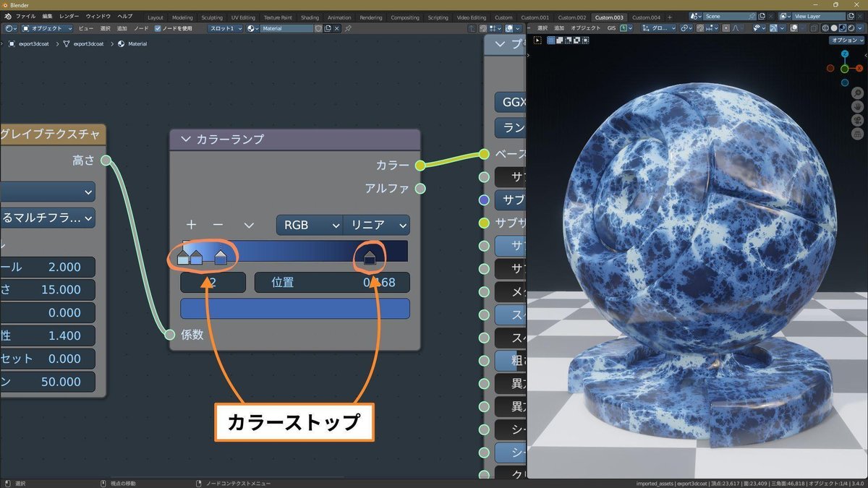Collapse the Principled BSDF node chevron

click(x=500, y=44)
